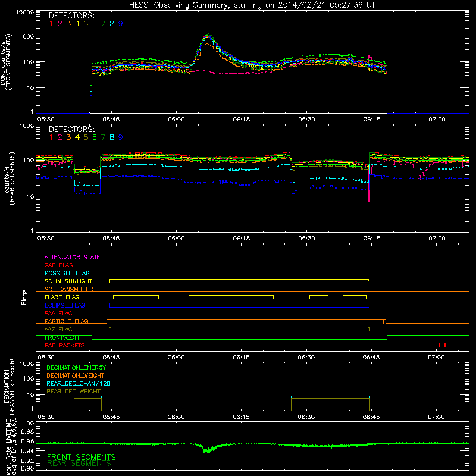Select detector 7 in rear segments legend
This screenshot has height=476, width=476.
[103, 137]
